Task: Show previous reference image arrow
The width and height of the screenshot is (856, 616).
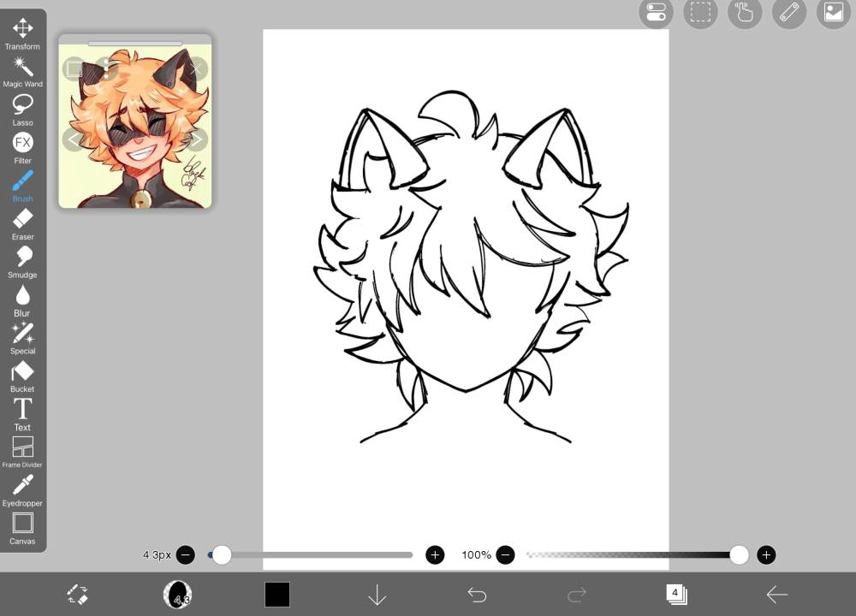Action: pos(74,139)
